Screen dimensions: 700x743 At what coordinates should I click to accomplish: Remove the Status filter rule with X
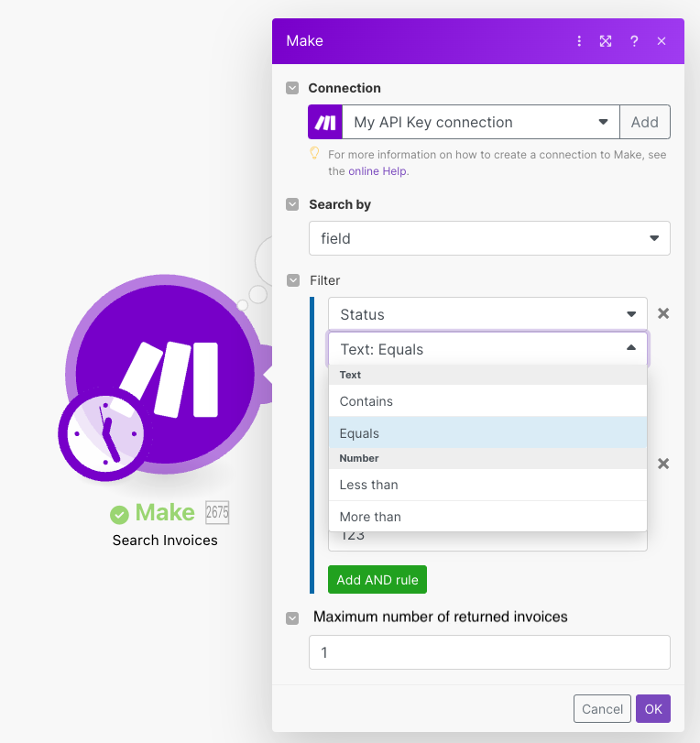click(x=663, y=313)
